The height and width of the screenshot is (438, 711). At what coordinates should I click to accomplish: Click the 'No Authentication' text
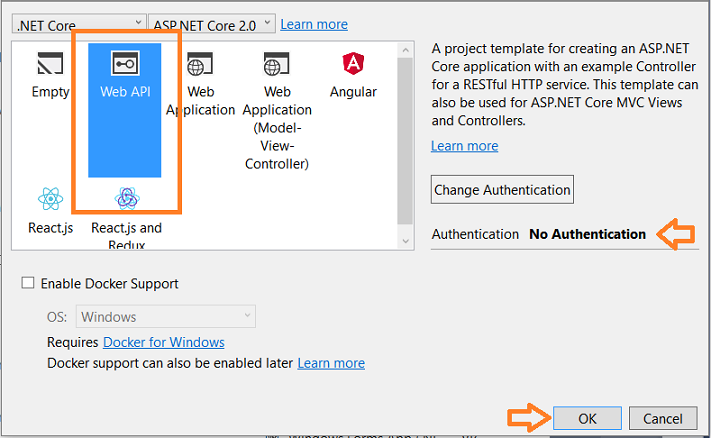click(x=588, y=234)
